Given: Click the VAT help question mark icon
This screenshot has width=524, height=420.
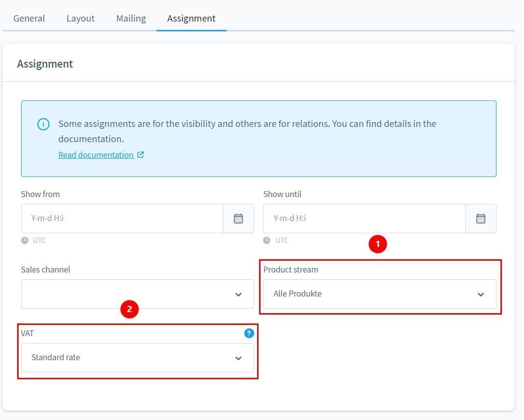Looking at the screenshot, I should pos(249,333).
